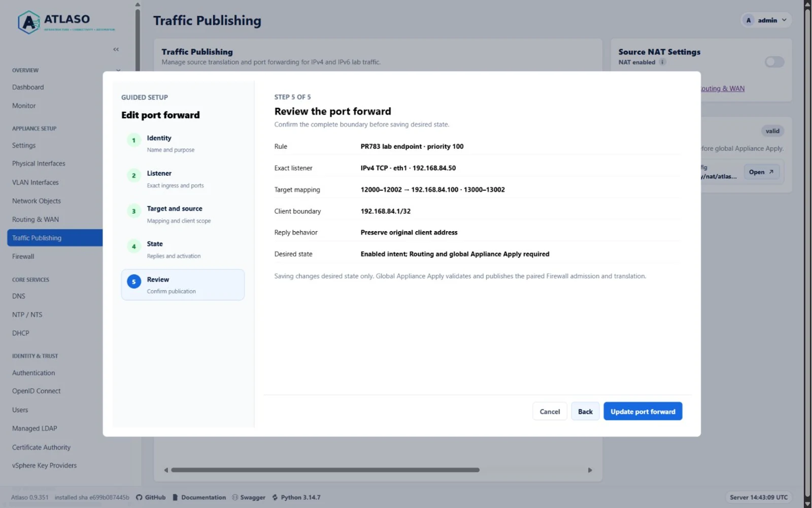Select step 5 Review
812x508 pixels.
[x=183, y=285]
